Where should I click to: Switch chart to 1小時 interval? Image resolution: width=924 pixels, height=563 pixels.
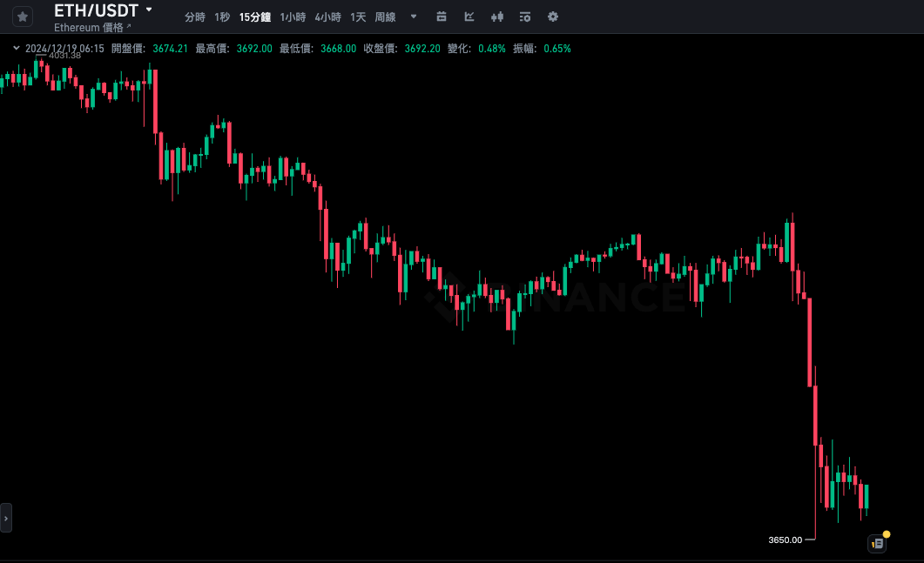click(x=292, y=17)
